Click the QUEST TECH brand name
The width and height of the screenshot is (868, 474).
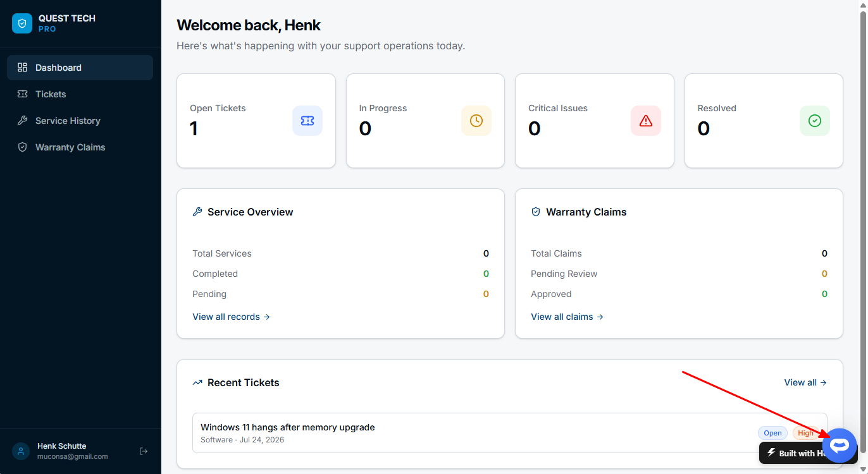[67, 18]
